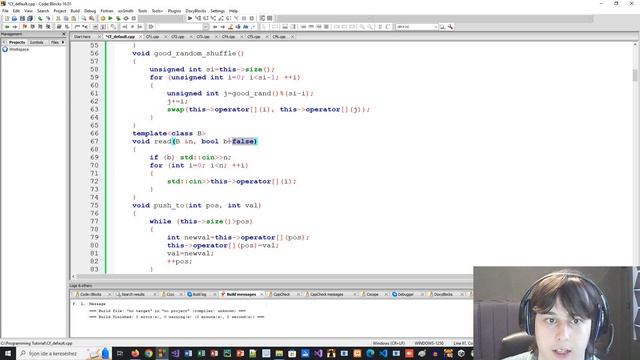This screenshot has height=360, width=640.
Task: Switch to the Build log tab
Action: (x=200, y=294)
